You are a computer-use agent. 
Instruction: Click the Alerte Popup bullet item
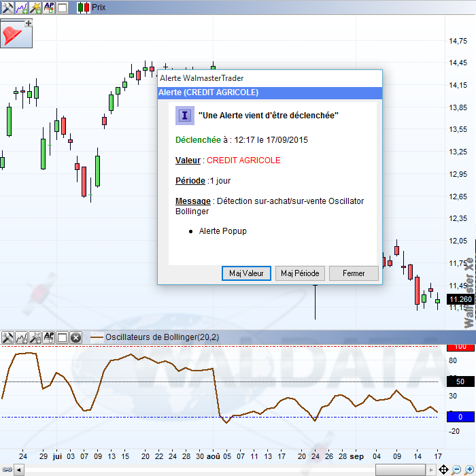pos(222,231)
